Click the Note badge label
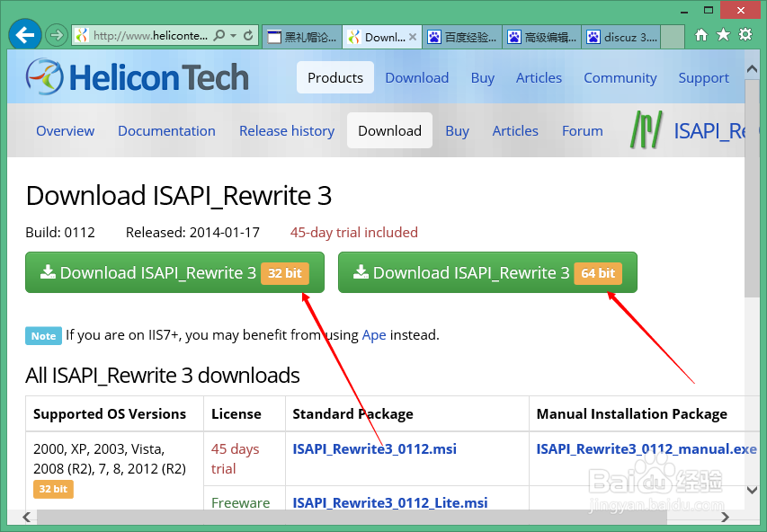Image resolution: width=767 pixels, height=532 pixels. coord(43,336)
